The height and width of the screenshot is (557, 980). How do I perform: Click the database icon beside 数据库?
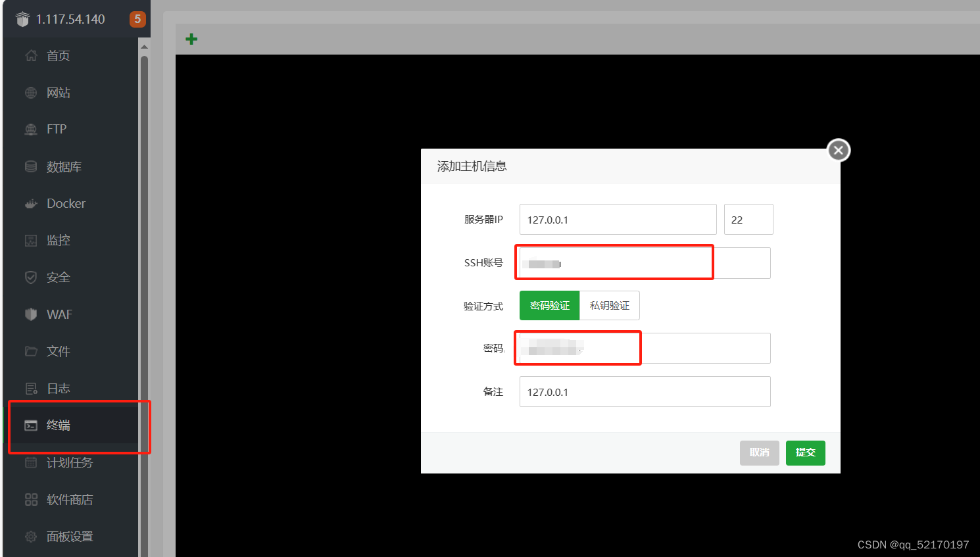tap(31, 166)
